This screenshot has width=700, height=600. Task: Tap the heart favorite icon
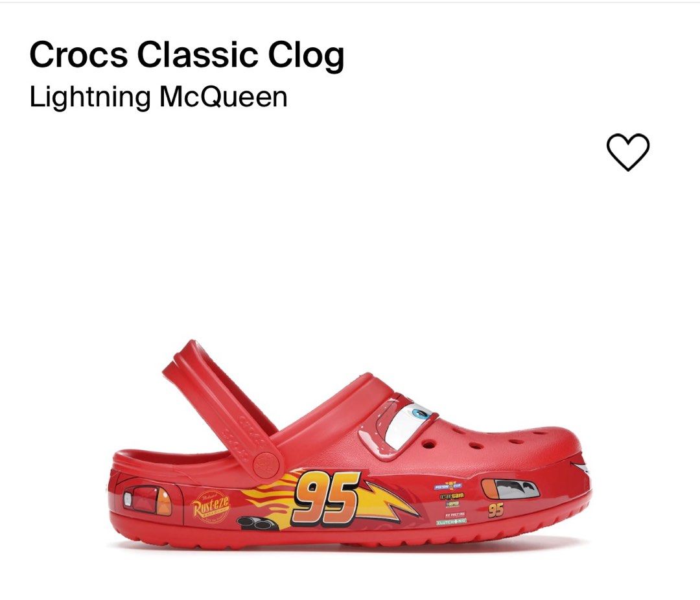click(x=627, y=152)
